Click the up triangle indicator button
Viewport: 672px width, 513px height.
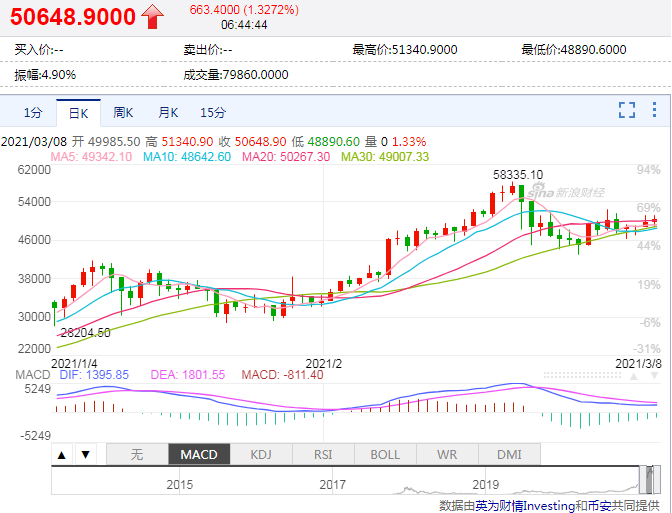pyautogui.click(x=62, y=455)
